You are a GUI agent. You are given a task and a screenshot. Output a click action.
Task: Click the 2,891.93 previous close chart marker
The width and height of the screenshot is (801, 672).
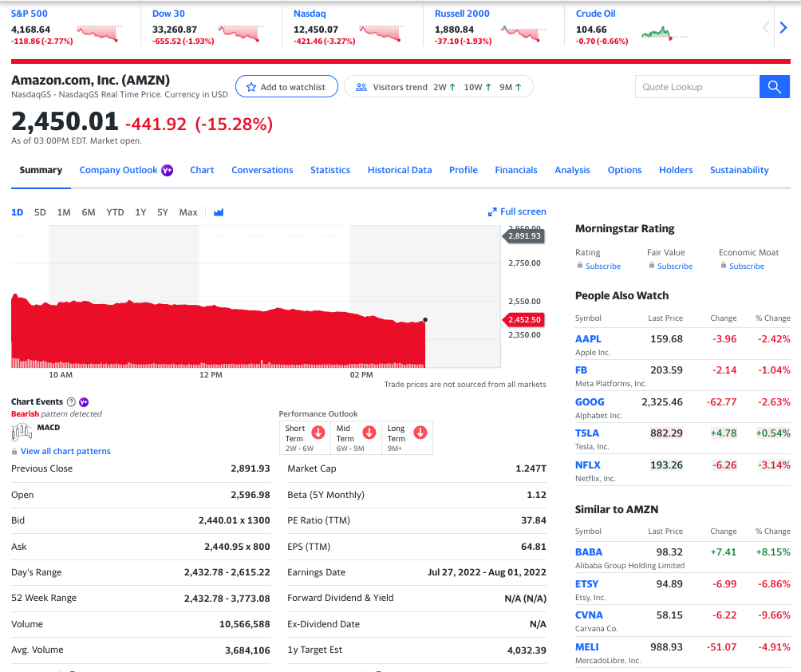(x=524, y=235)
